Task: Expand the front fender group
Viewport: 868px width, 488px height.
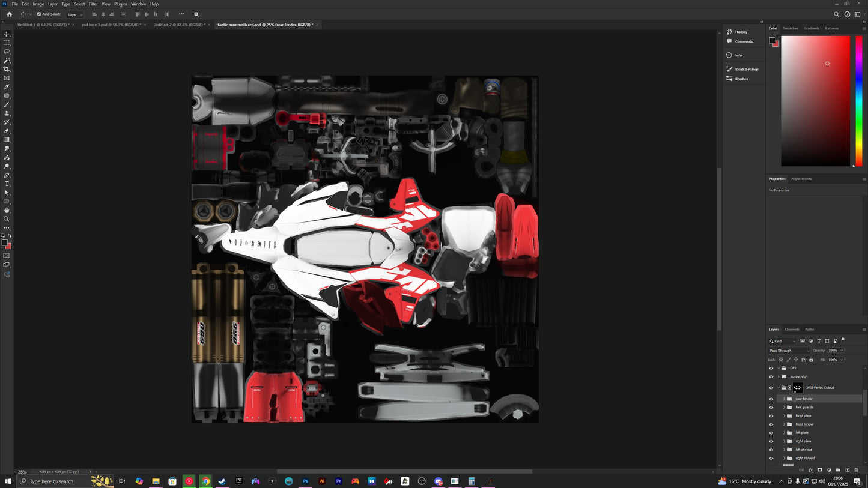Action: tap(783, 424)
